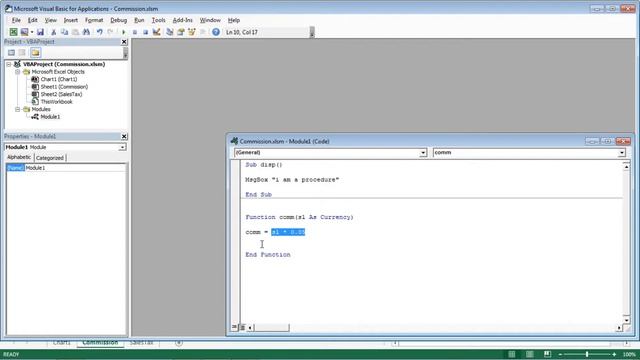Open VBA Help question mark icon

coord(216,32)
